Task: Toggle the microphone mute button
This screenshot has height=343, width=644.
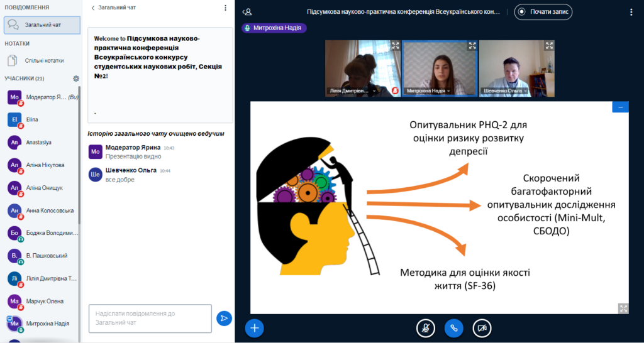Action: (x=426, y=328)
